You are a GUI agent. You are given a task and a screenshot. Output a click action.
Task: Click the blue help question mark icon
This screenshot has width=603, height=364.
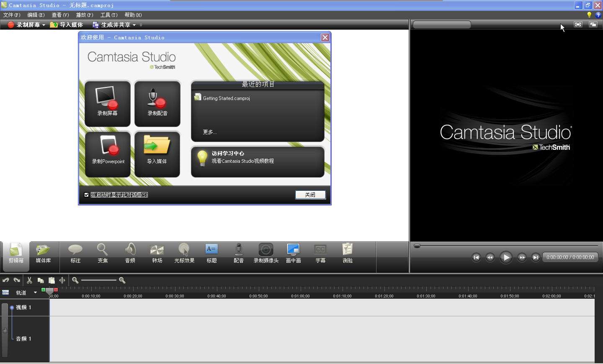coord(598,15)
